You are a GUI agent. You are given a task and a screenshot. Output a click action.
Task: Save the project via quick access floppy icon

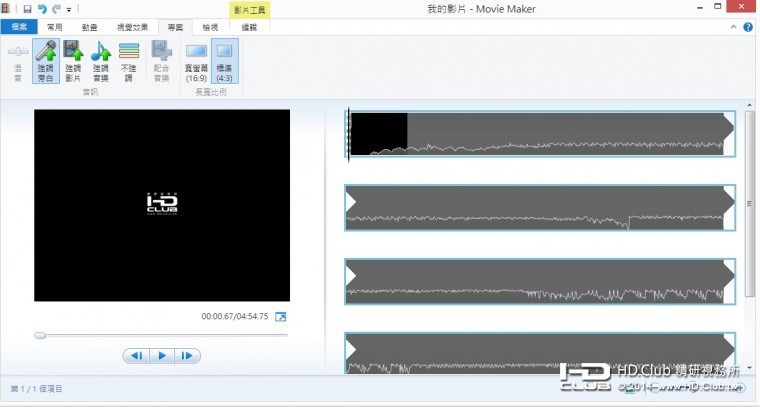(x=28, y=9)
